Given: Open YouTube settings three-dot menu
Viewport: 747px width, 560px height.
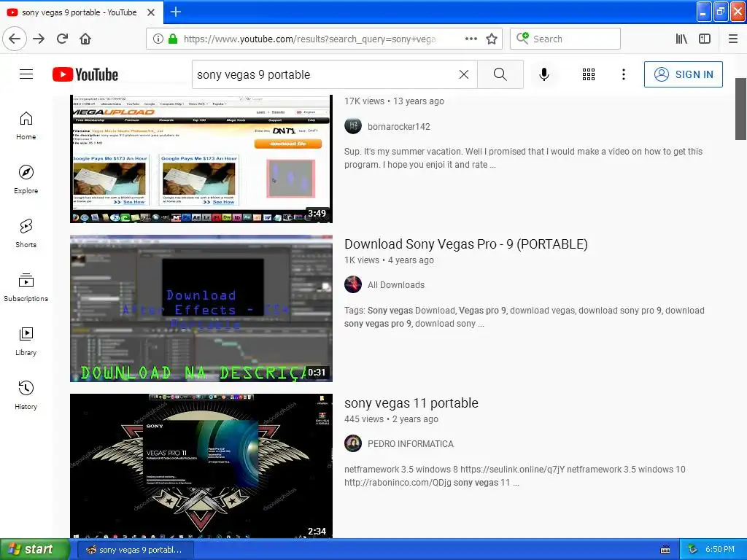Looking at the screenshot, I should click(x=624, y=75).
